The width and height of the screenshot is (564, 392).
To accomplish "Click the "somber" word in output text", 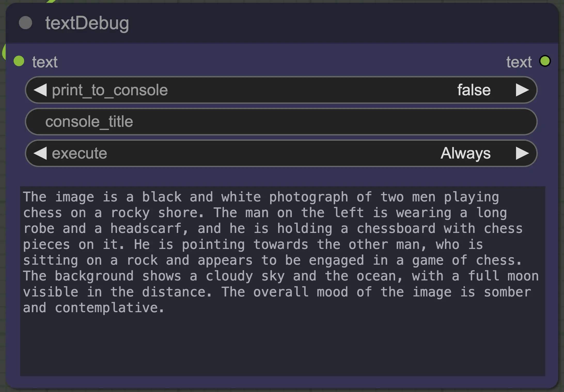I will (x=507, y=292).
